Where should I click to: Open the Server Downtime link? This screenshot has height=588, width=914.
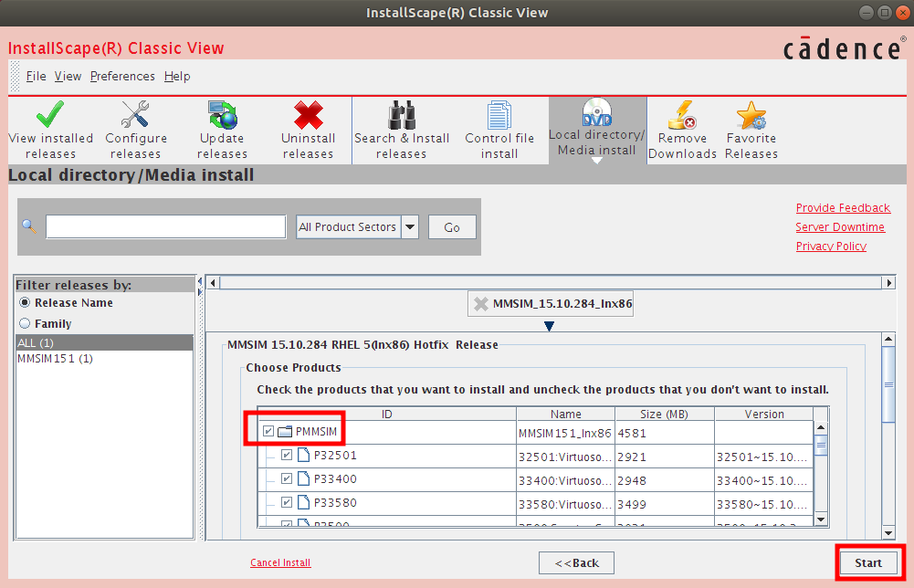840,227
